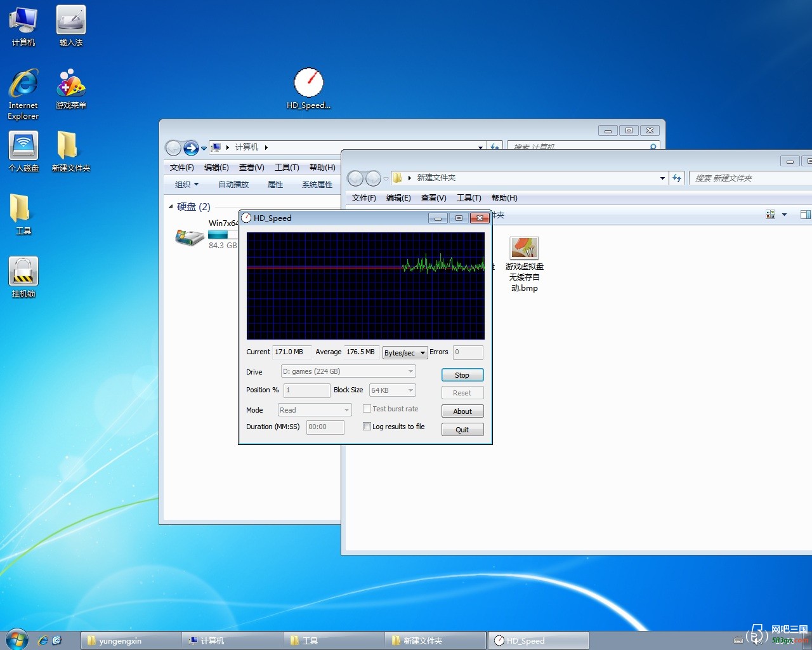Click the Position % input field

click(306, 390)
